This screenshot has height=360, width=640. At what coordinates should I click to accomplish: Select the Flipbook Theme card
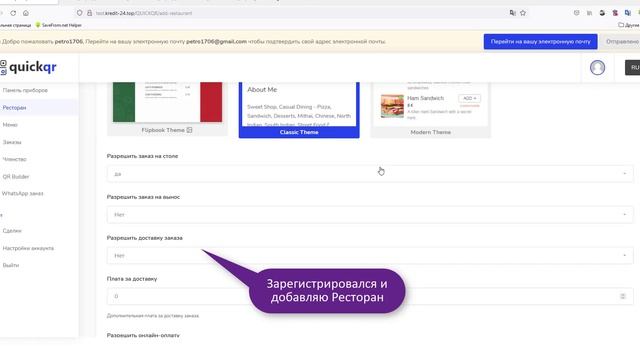pyautogui.click(x=167, y=109)
